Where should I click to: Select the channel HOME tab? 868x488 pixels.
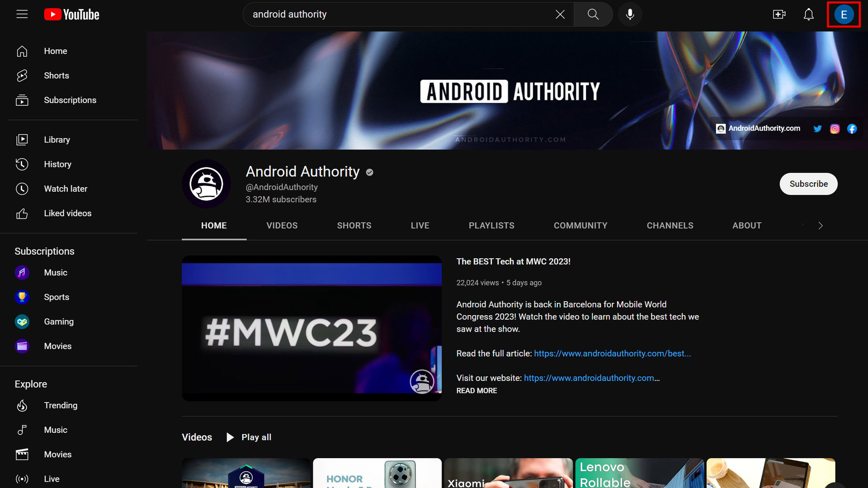[x=214, y=226]
